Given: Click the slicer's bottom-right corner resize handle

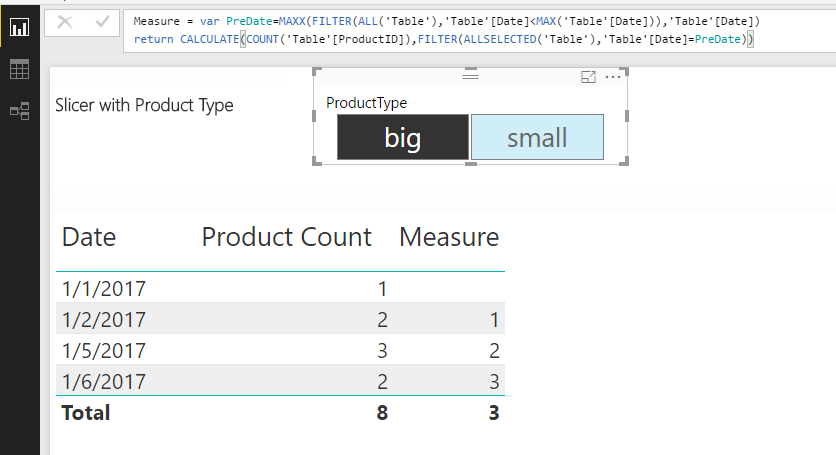Looking at the screenshot, I should click(x=624, y=161).
